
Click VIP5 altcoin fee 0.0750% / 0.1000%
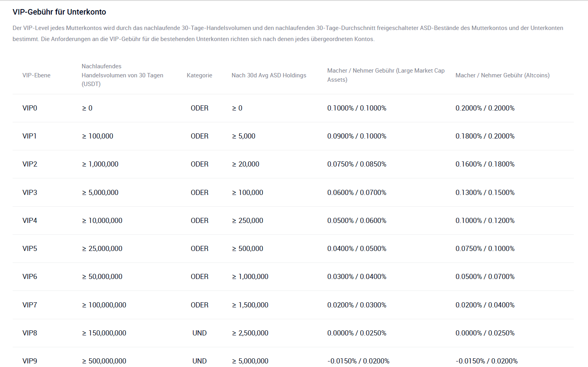point(485,249)
